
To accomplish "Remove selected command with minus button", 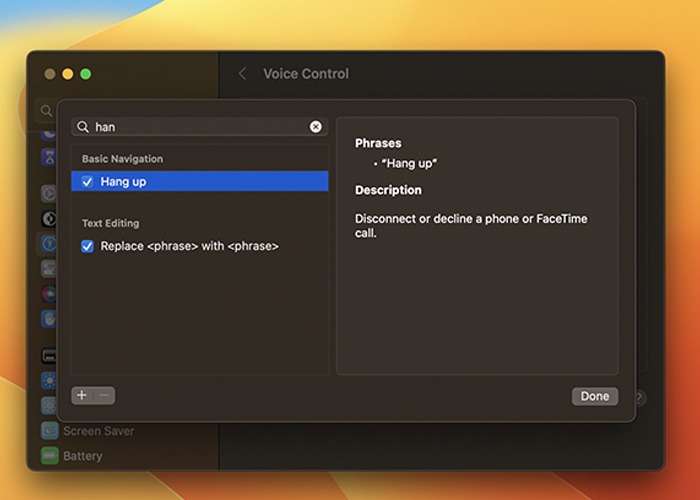I will pos(104,396).
